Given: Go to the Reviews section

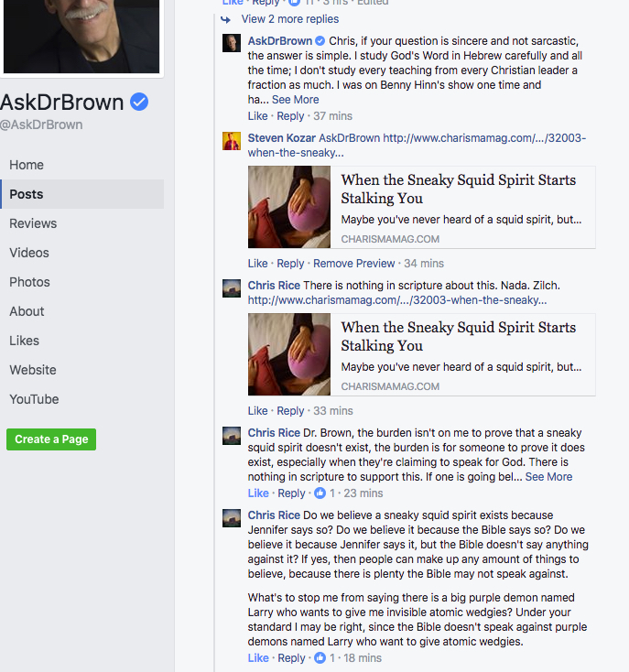Looking at the screenshot, I should tap(33, 223).
